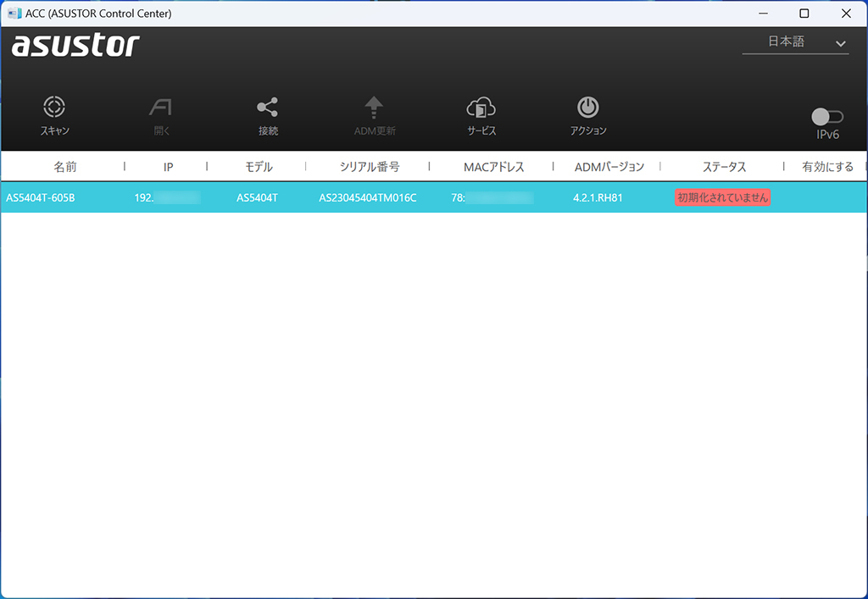Click the MACアドレス column header
Image resolution: width=868 pixels, height=599 pixels.
tap(494, 166)
